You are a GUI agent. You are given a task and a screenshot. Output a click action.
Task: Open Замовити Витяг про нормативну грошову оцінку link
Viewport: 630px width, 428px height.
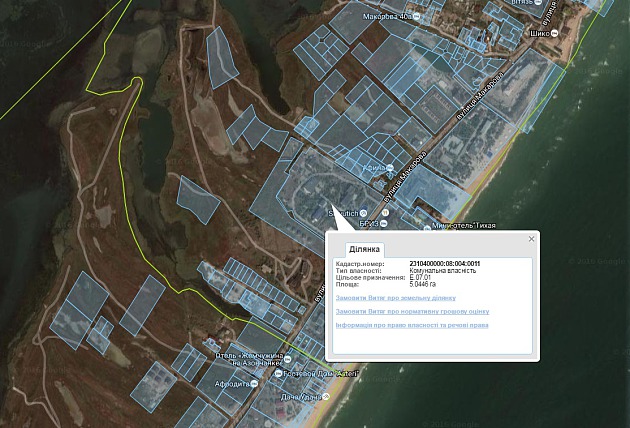(412, 311)
